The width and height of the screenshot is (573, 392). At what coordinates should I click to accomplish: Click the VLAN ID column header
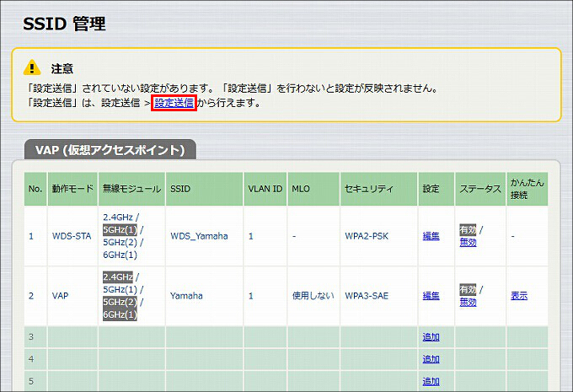click(265, 189)
